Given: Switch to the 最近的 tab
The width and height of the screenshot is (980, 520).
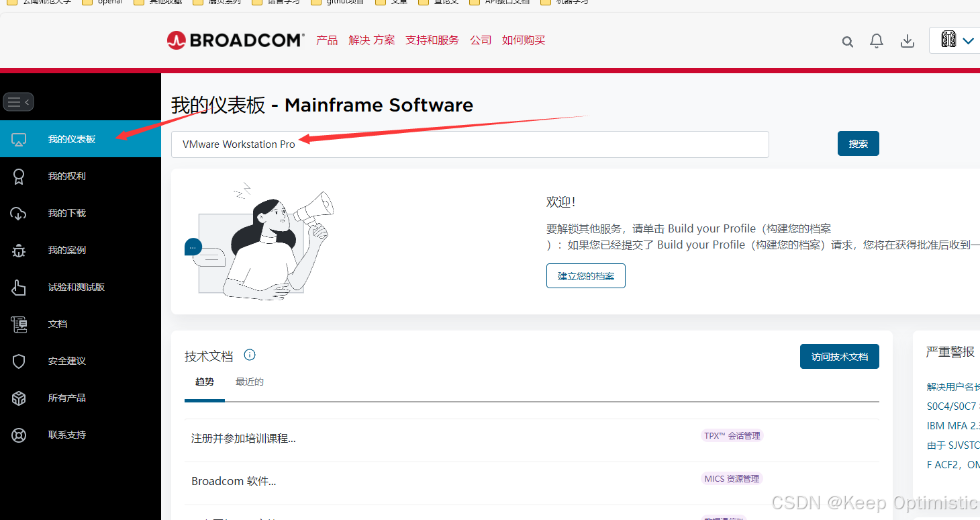Looking at the screenshot, I should 250,382.
